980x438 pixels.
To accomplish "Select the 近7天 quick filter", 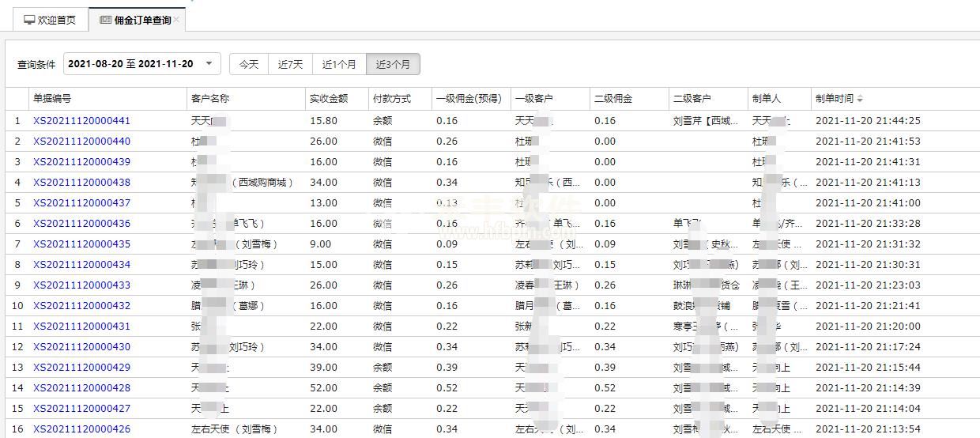I will (x=290, y=64).
